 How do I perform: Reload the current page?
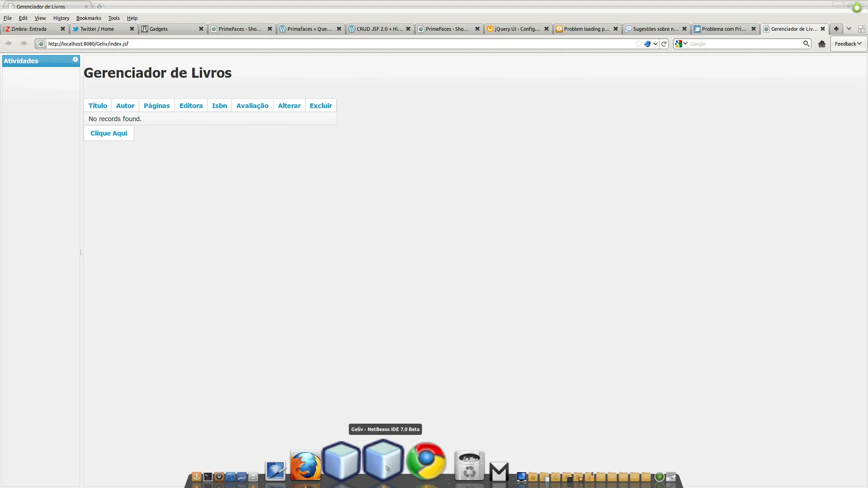[x=664, y=44]
